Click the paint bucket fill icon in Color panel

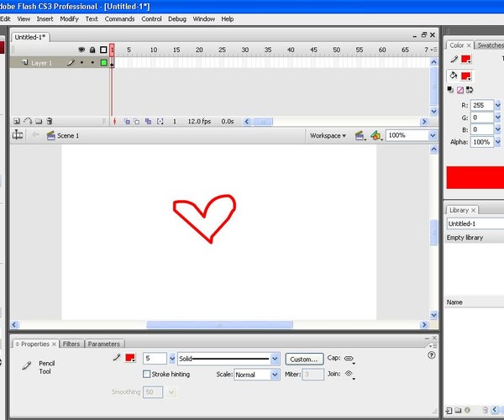tap(454, 76)
